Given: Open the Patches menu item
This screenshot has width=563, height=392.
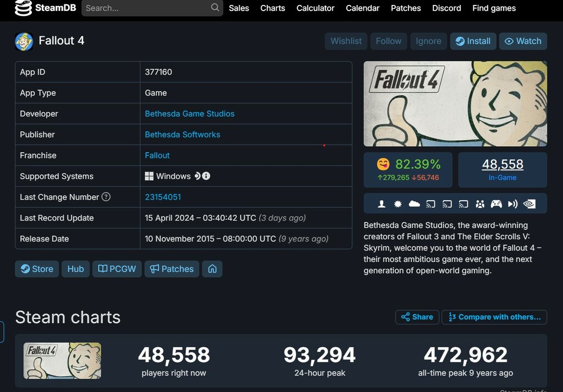Looking at the screenshot, I should pyautogui.click(x=406, y=8).
